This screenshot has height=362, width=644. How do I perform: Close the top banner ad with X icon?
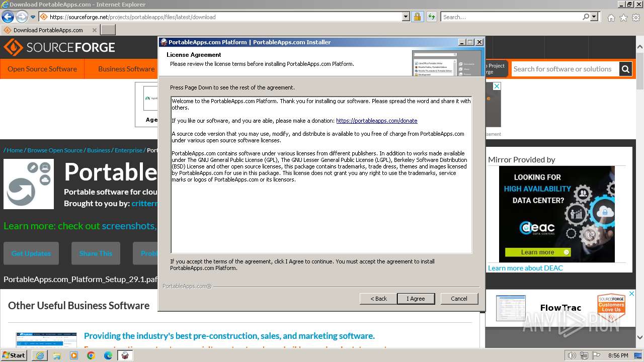[x=497, y=86]
